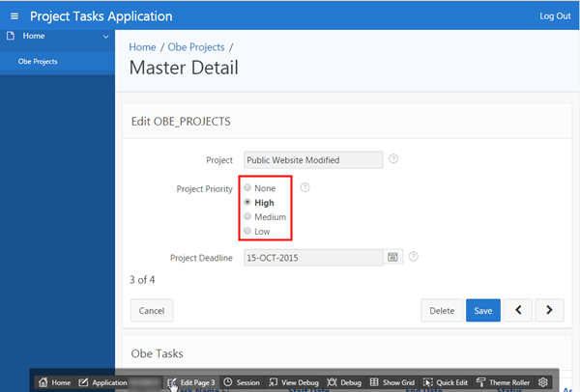Open the Project Deadline calendar picker
The image size is (580, 392).
pos(393,258)
